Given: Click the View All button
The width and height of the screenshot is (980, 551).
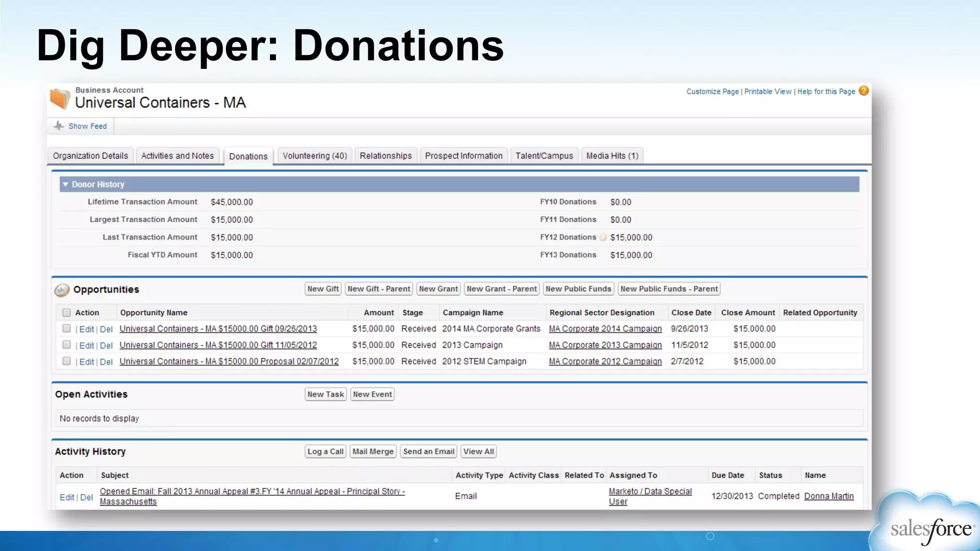Looking at the screenshot, I should 479,452.
